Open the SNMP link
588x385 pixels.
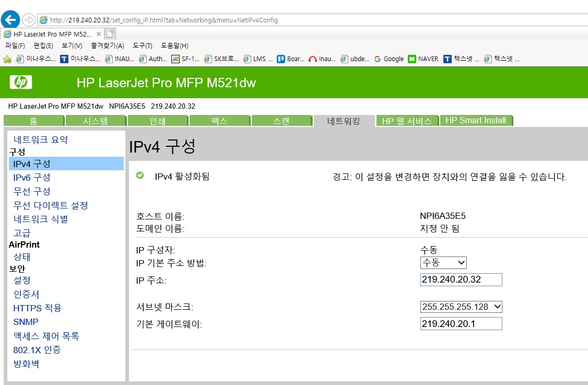(x=26, y=322)
